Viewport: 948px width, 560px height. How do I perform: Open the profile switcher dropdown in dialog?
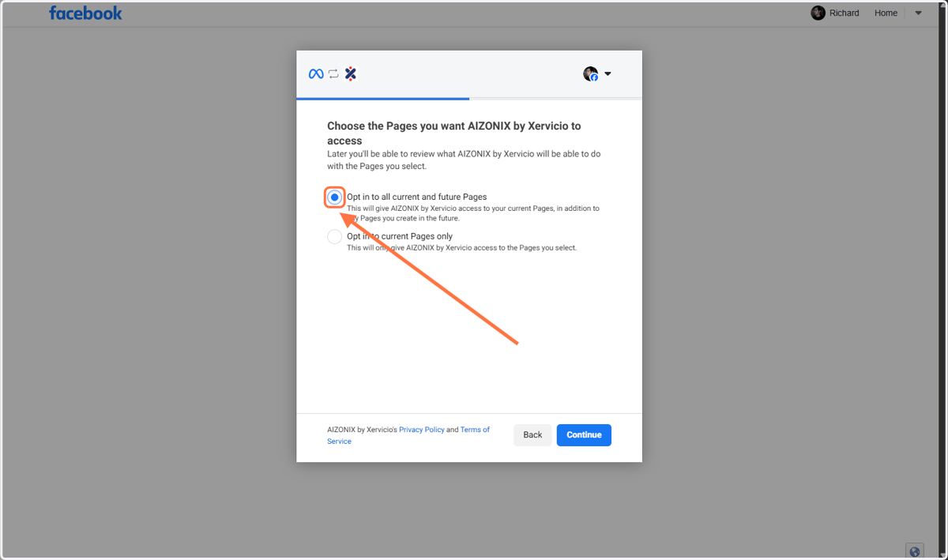click(597, 73)
